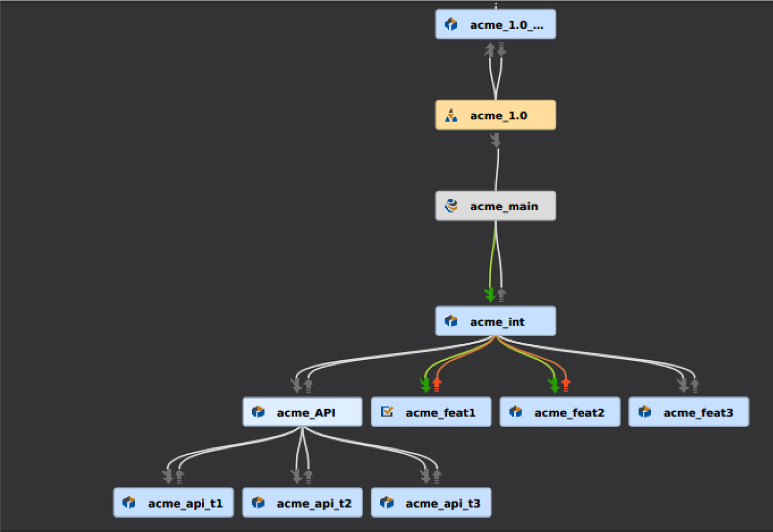773x532 pixels.
Task: Click the snapshot icon in acme_1.0 node
Action: 451,115
